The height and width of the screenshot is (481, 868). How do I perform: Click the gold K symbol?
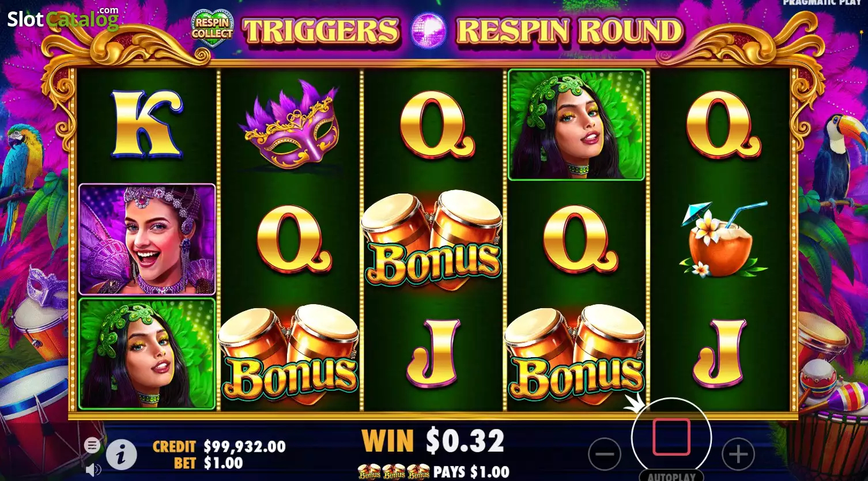pos(146,124)
